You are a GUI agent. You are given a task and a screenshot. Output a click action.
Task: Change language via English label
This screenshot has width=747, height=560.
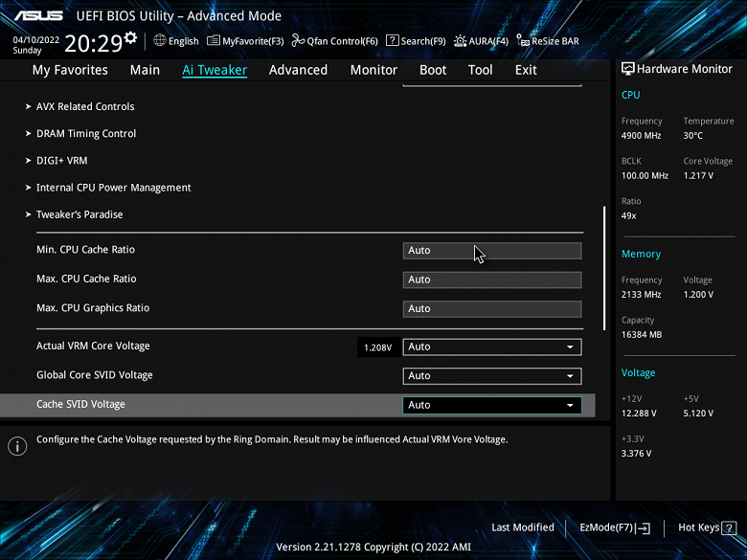click(184, 41)
